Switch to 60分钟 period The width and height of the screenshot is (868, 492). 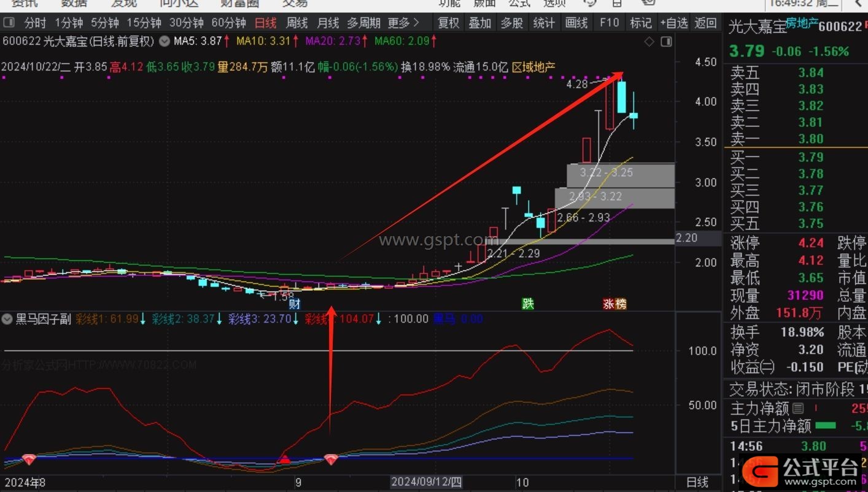tap(228, 23)
